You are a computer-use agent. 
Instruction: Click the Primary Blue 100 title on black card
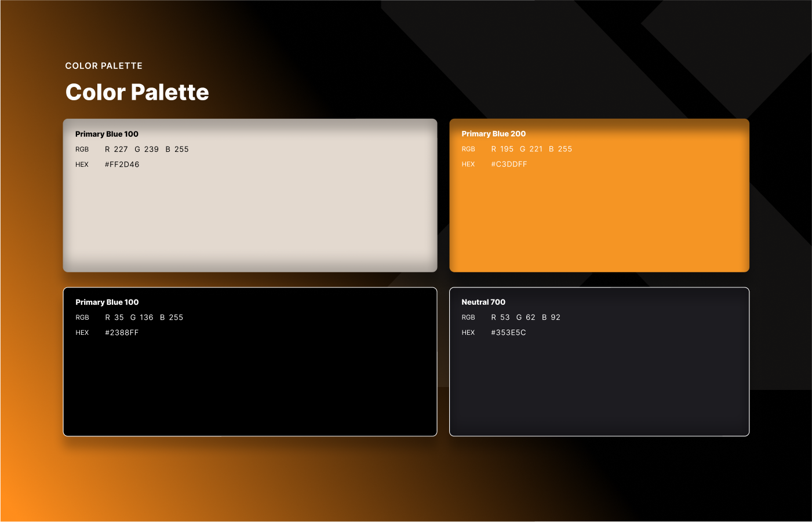pyautogui.click(x=107, y=302)
